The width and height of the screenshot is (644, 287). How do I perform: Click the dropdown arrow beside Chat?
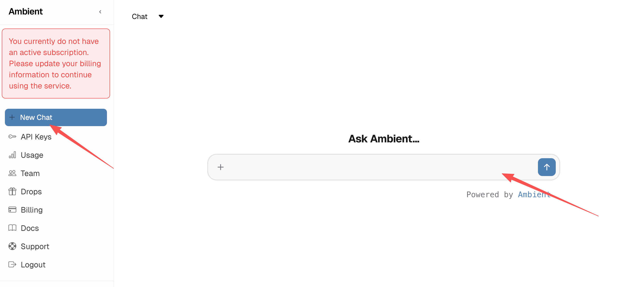[161, 16]
